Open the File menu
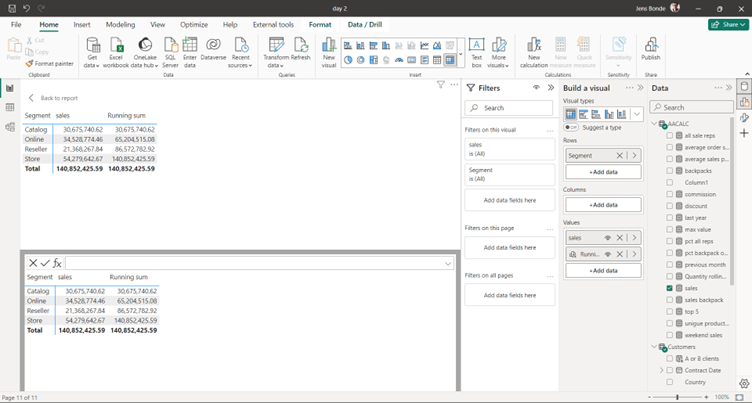 click(16, 24)
